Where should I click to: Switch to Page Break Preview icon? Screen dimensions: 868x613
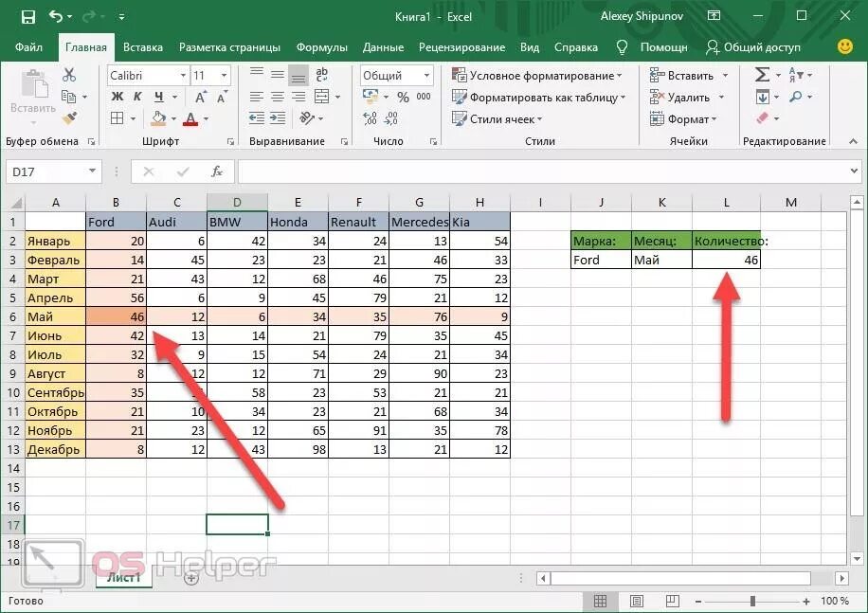tap(673, 601)
